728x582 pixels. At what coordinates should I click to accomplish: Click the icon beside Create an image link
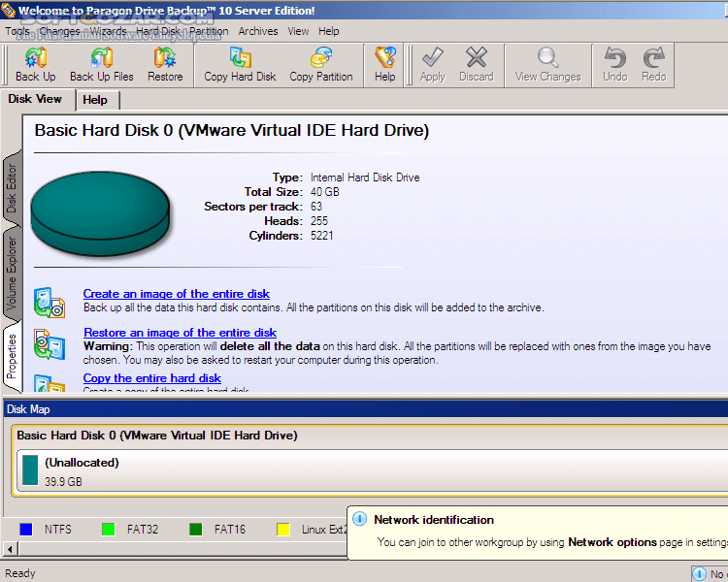click(x=50, y=303)
